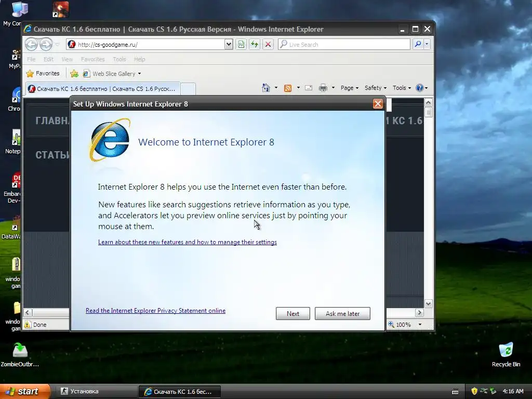532x399 pixels.
Task: Click the warning icon in status bar
Action: pos(28,325)
